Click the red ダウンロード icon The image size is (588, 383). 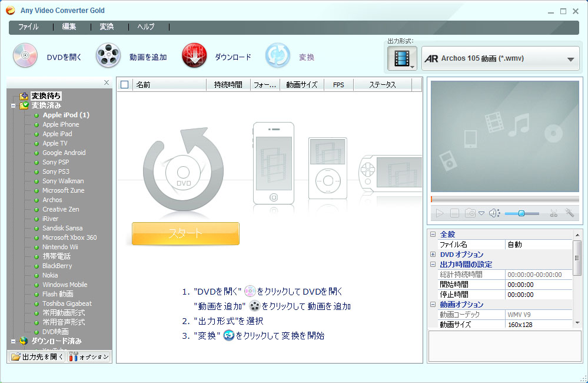[194, 55]
